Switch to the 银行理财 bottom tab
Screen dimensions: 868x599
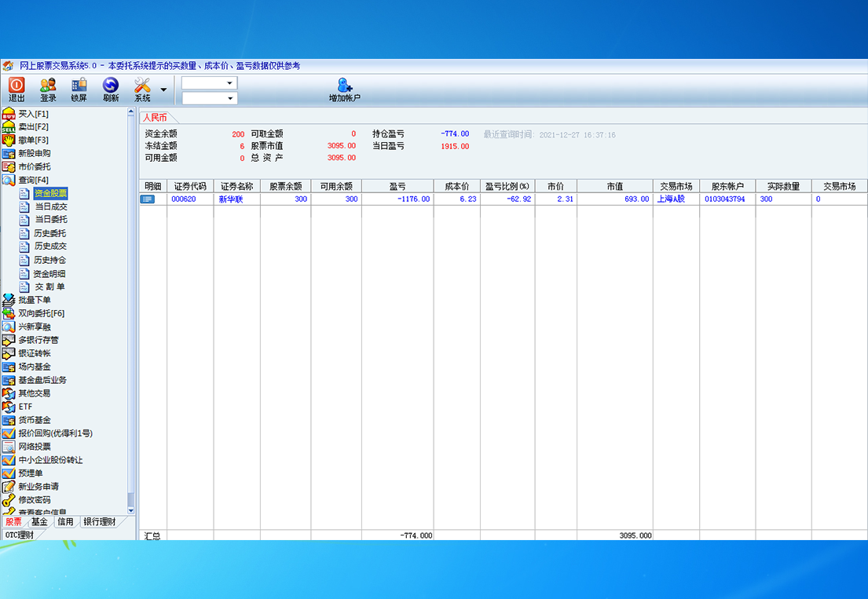tap(100, 522)
